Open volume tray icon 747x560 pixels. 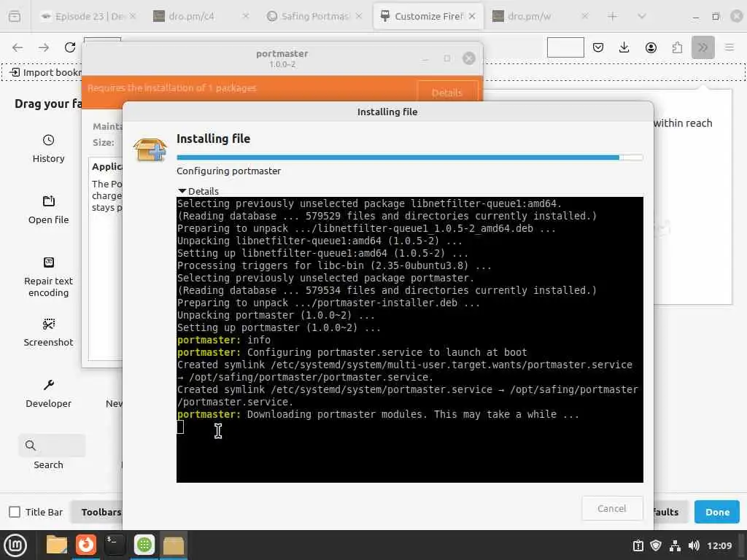[x=694, y=545]
